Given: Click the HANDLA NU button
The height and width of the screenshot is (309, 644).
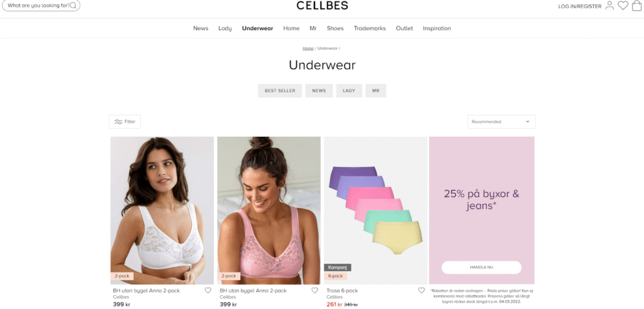Looking at the screenshot, I should coord(481,267).
